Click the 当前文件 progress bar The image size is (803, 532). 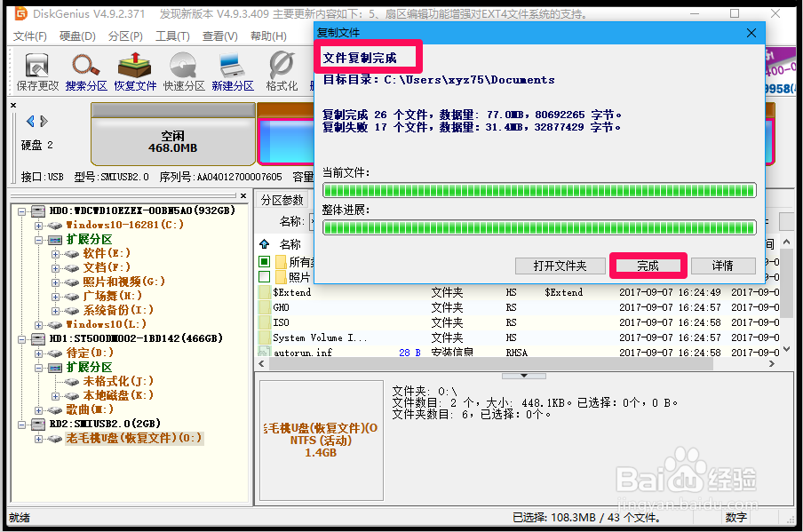click(x=539, y=190)
